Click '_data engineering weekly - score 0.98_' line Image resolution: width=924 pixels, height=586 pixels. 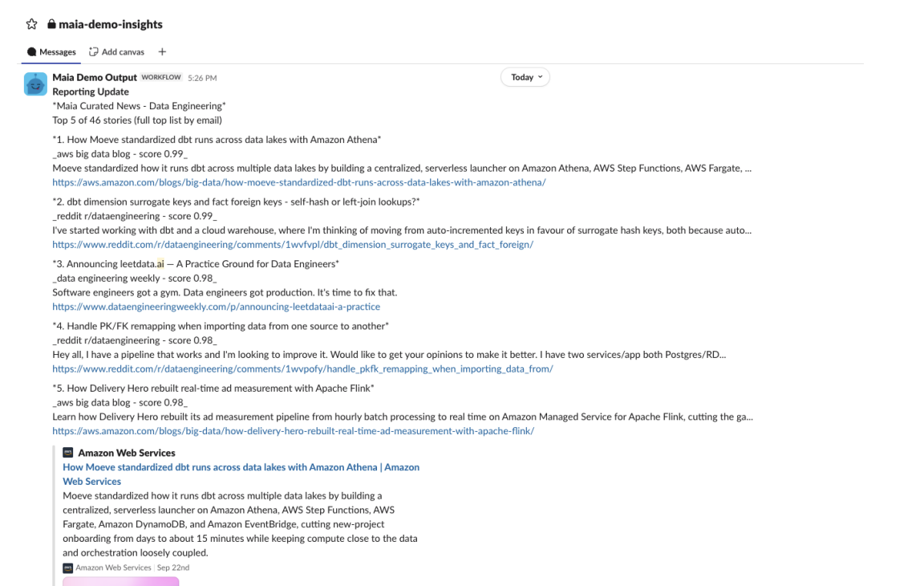click(135, 279)
